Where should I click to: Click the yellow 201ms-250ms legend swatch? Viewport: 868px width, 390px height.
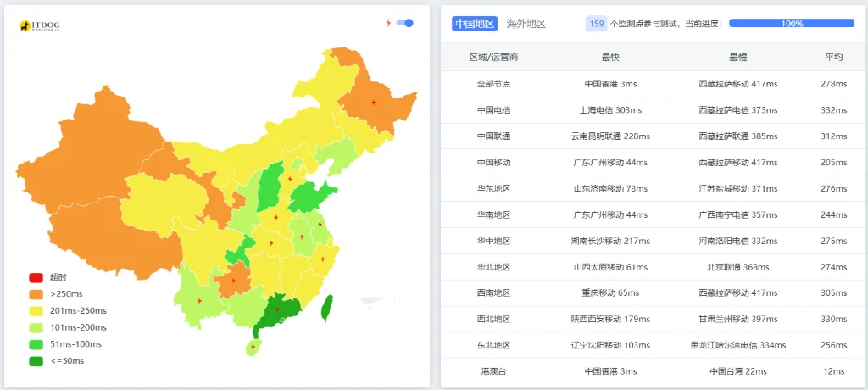[x=36, y=311]
